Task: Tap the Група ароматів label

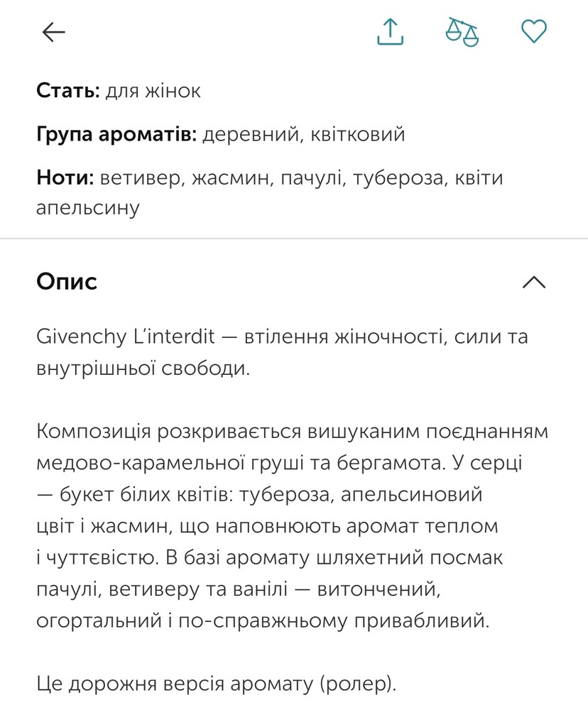Action: tap(116, 134)
